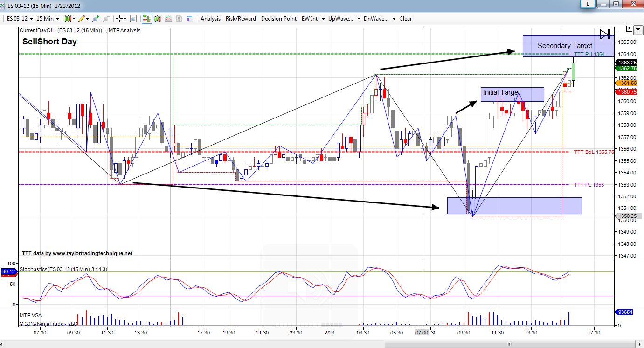Click the 1354.00 price axis label

point(627,173)
